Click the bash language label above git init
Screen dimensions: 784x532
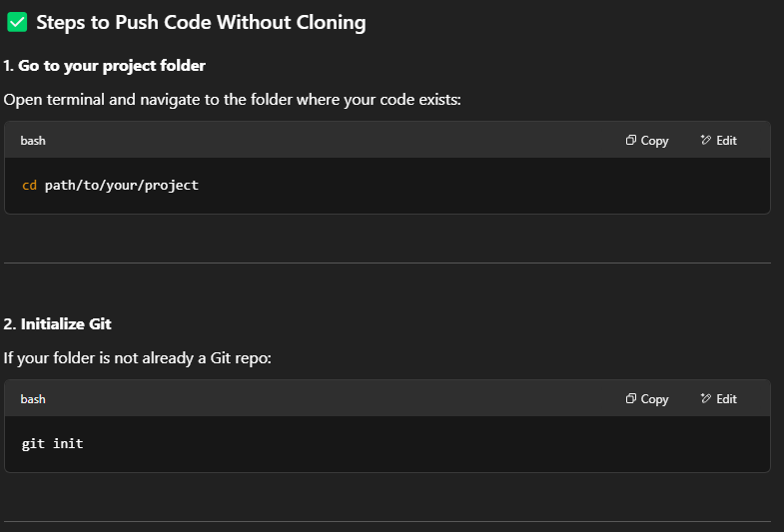click(33, 399)
